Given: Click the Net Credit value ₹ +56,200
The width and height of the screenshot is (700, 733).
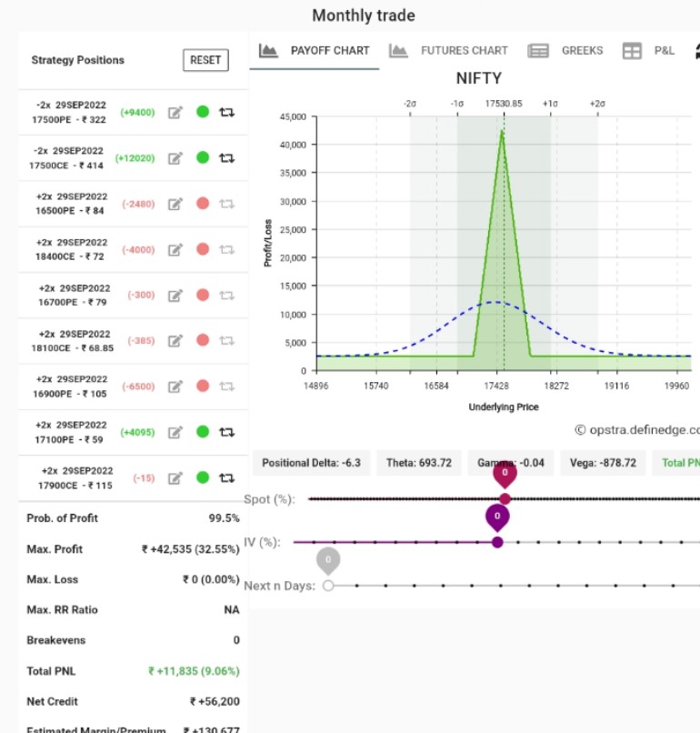Looking at the screenshot, I should [215, 701].
